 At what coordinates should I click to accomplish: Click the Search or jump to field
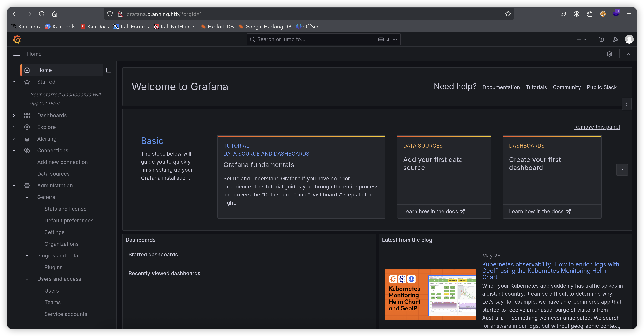[315, 39]
